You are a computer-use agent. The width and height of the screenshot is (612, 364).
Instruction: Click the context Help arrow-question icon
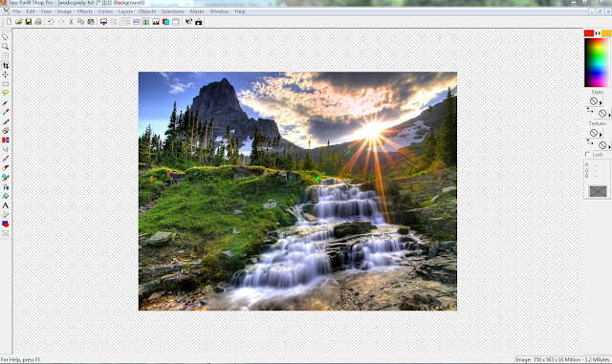click(188, 22)
